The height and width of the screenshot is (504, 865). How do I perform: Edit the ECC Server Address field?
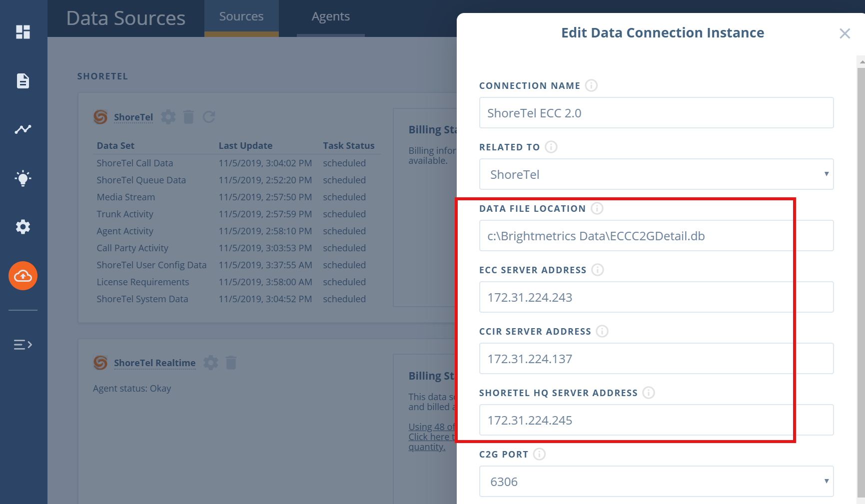pyautogui.click(x=656, y=297)
